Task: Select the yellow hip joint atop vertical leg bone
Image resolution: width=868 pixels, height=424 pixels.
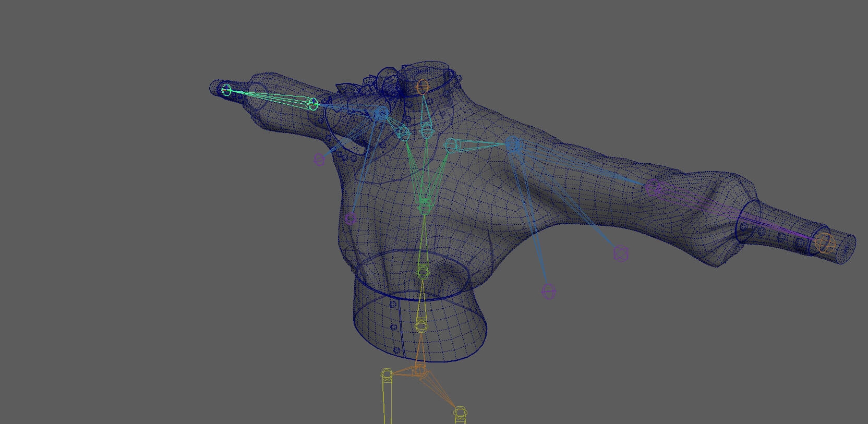Action: pos(387,374)
